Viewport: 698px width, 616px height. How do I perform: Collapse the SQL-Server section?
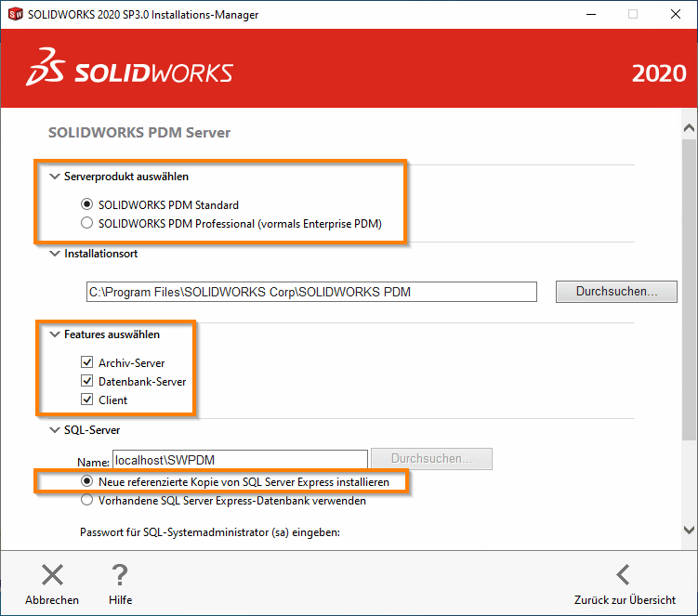[x=55, y=430]
